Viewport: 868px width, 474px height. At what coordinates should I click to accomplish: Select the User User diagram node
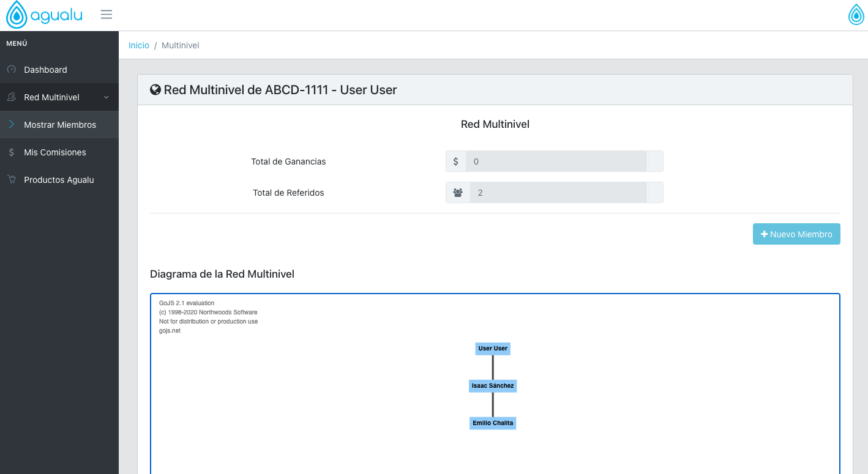tap(493, 349)
